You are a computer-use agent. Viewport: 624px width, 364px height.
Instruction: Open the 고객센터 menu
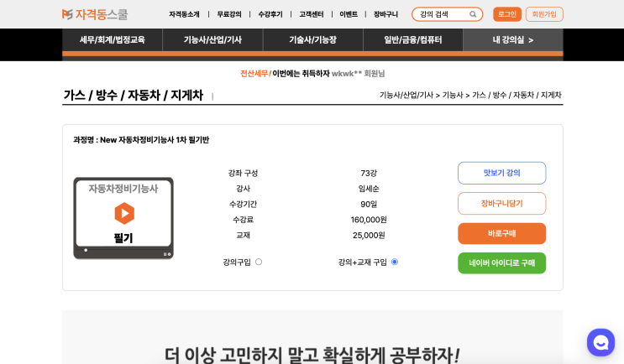(312, 14)
